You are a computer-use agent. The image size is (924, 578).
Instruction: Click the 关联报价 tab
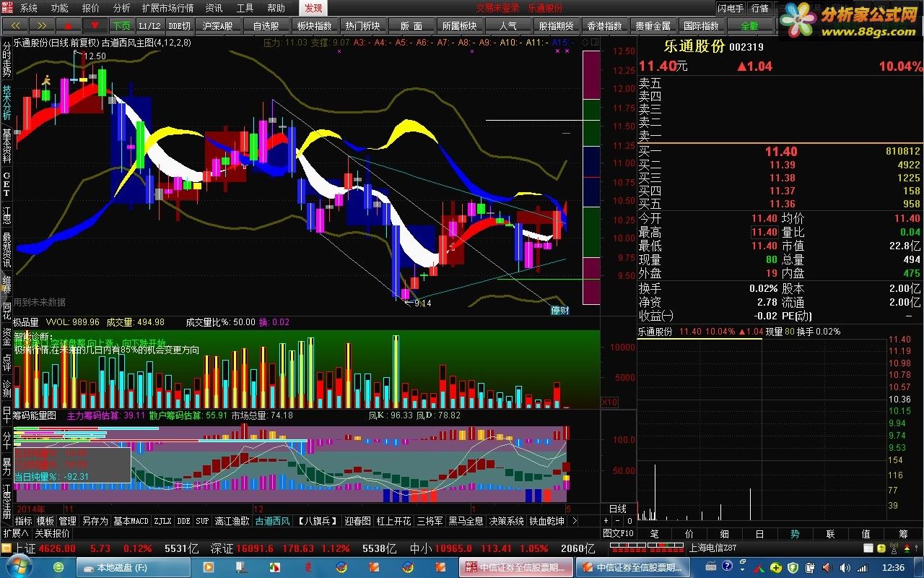click(52, 533)
